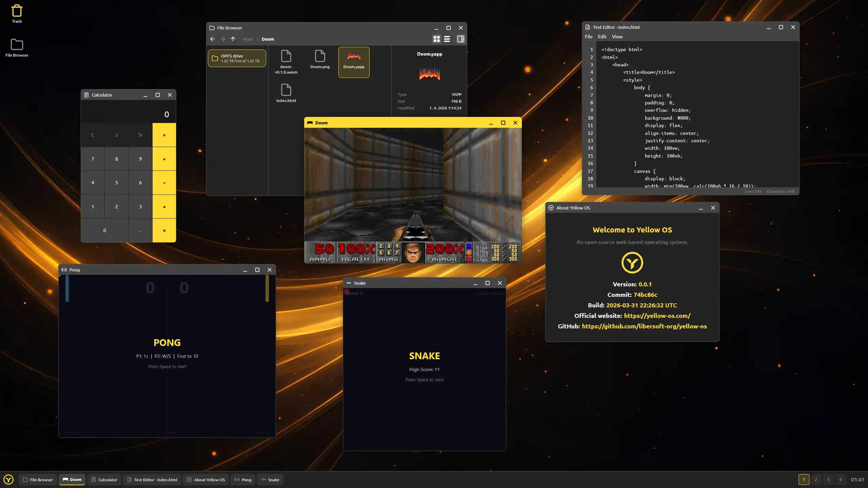
Task: Click the Doom.yapp preview thumbnail
Action: pyautogui.click(x=429, y=74)
